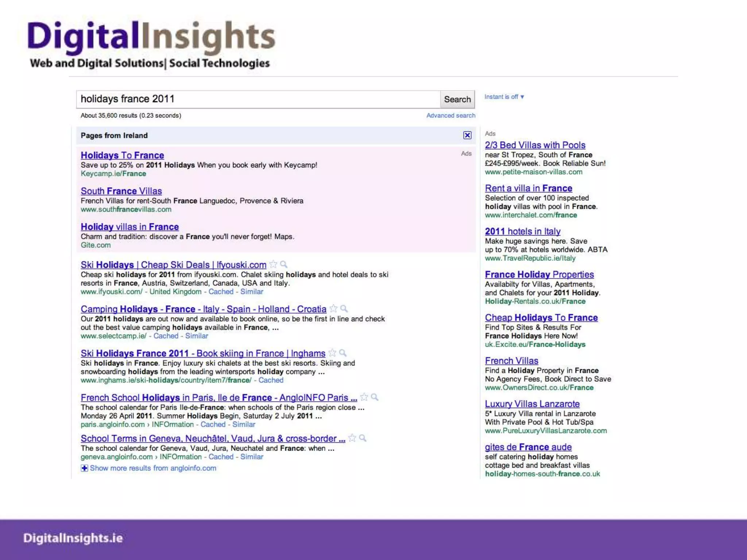Open France Holiday Properties ad
The image size is (747, 560).
click(x=539, y=275)
